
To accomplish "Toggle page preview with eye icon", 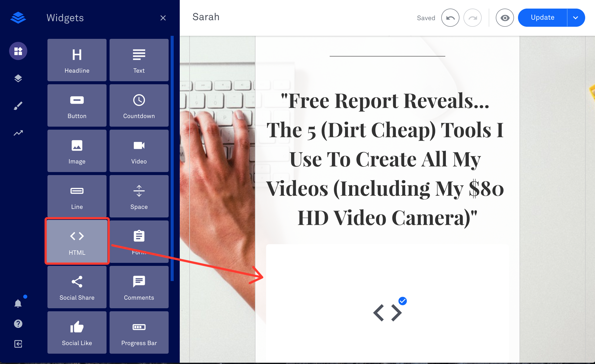I will pyautogui.click(x=505, y=18).
